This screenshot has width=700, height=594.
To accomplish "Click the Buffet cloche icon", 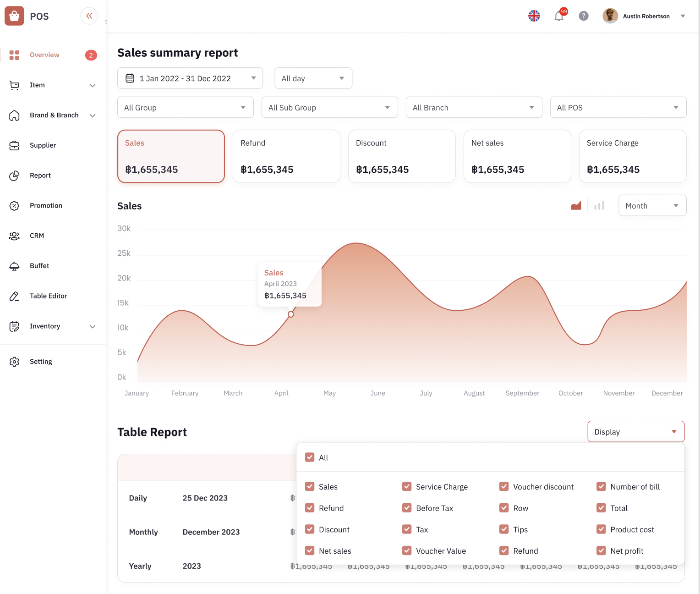I will tap(14, 266).
